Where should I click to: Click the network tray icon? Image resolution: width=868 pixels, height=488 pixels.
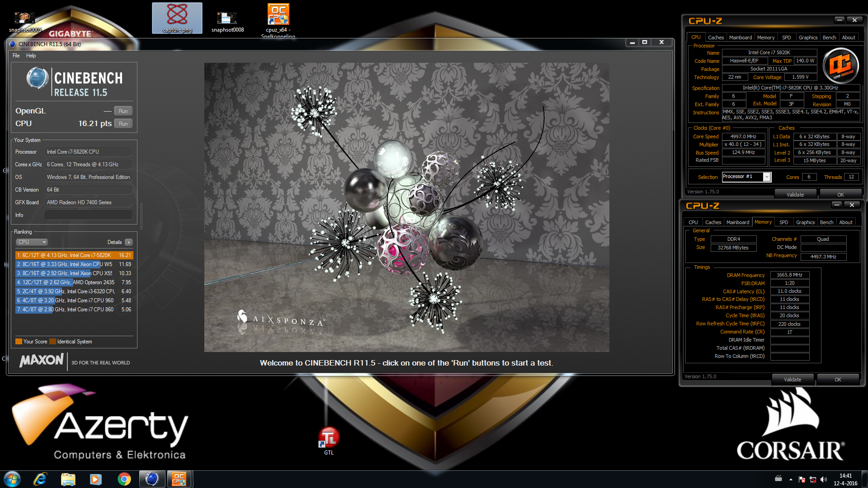[813, 479]
